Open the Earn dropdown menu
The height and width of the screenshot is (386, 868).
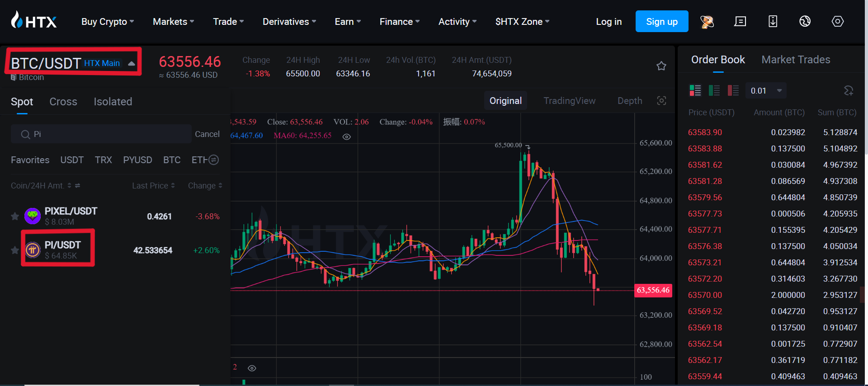tap(348, 22)
